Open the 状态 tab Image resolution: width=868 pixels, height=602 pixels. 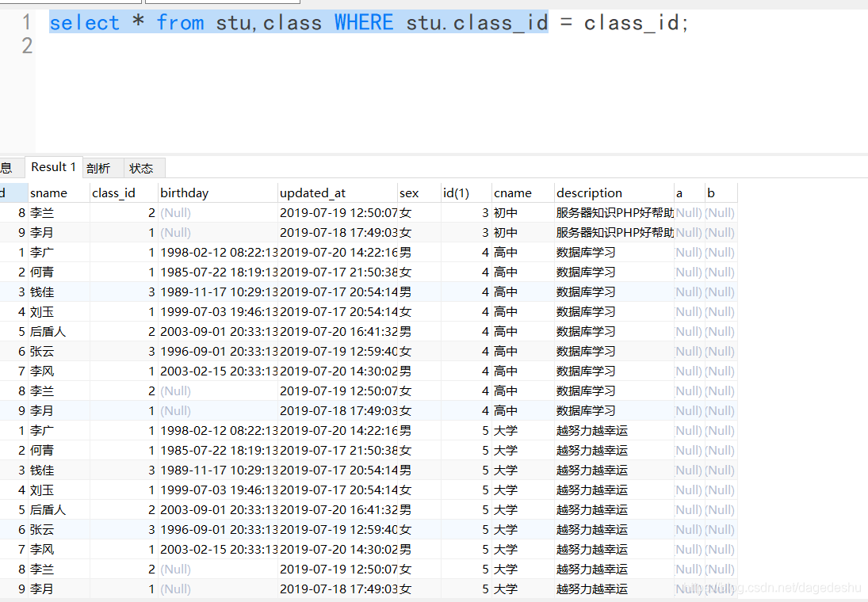point(141,168)
